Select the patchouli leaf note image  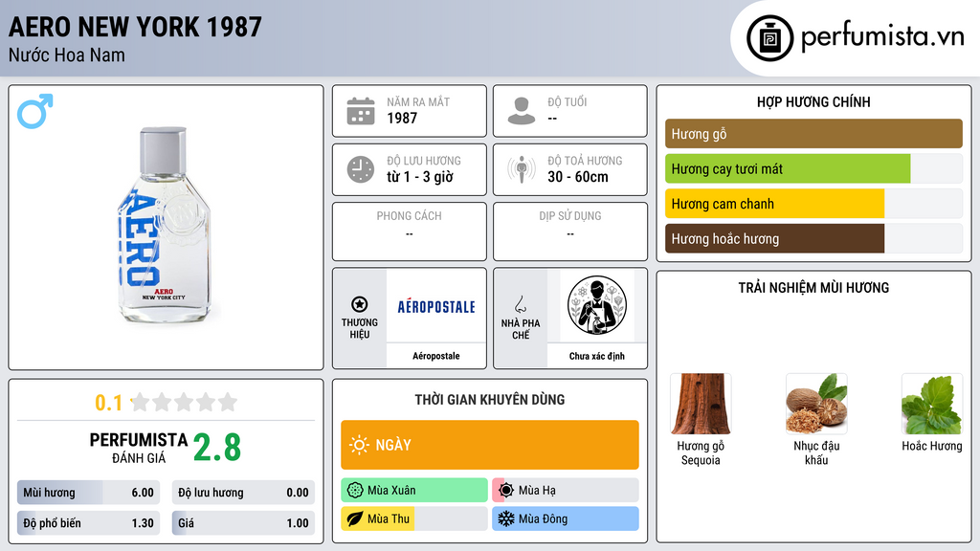(x=932, y=404)
